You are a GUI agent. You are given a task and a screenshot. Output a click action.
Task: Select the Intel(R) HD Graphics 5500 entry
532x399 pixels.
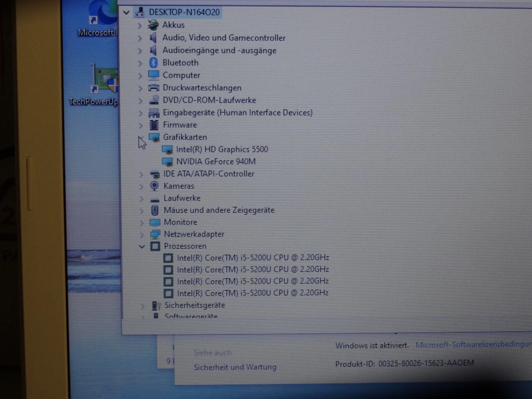222,149
